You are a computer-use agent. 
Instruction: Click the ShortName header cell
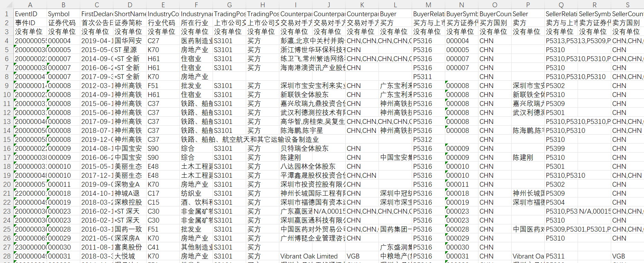coord(130,14)
